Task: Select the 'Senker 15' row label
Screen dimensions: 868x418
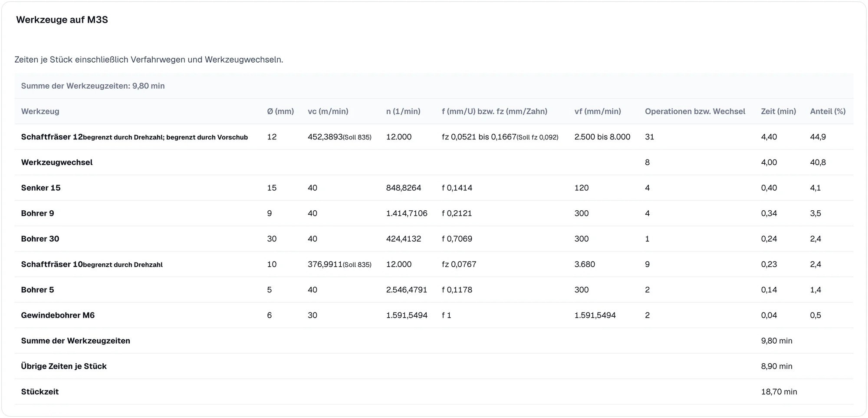Action: (41, 188)
